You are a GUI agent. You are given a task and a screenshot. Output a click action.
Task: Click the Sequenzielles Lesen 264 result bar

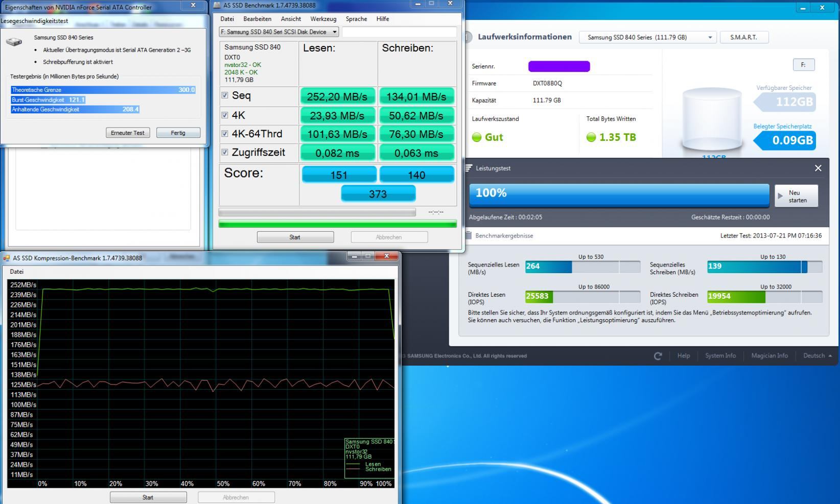pos(582,267)
